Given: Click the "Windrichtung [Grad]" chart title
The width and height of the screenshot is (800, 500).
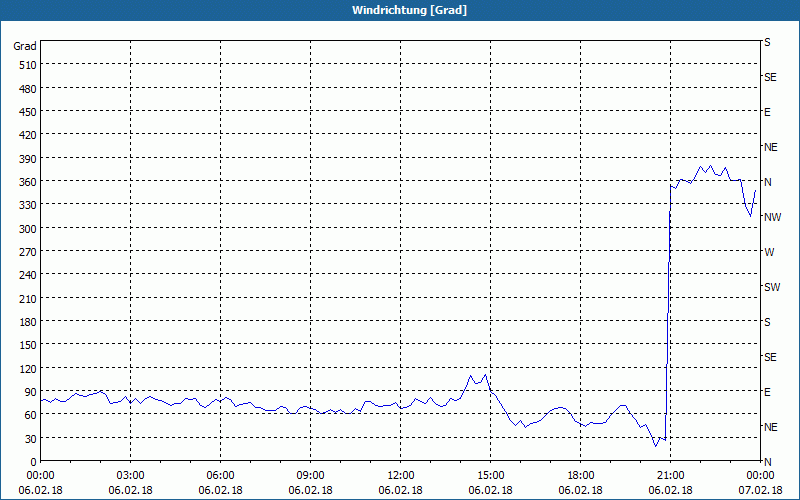Looking at the screenshot, I should [409, 10].
